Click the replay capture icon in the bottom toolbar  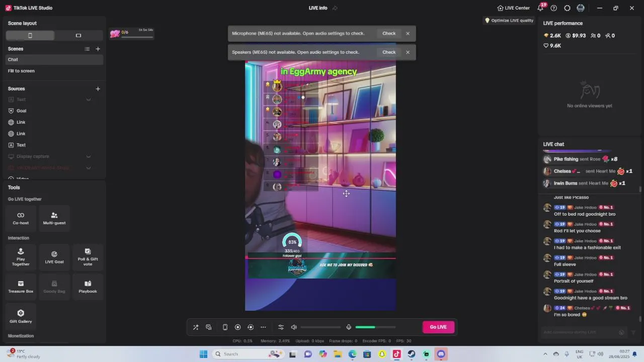pos(251,327)
